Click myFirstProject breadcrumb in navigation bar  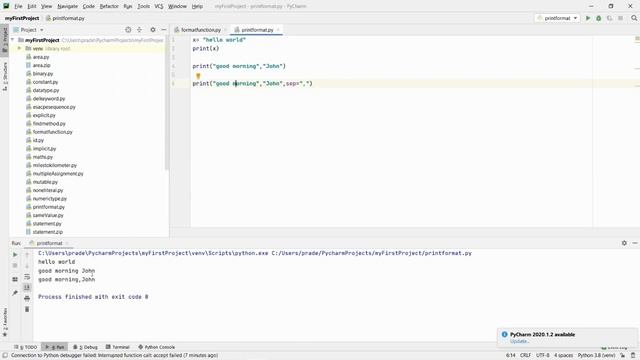point(22,18)
